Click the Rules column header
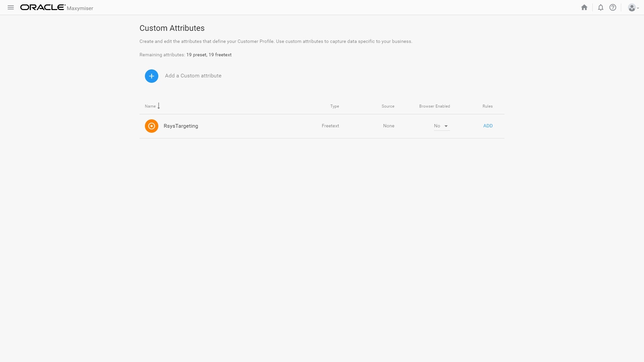644x362 pixels. coord(487,106)
